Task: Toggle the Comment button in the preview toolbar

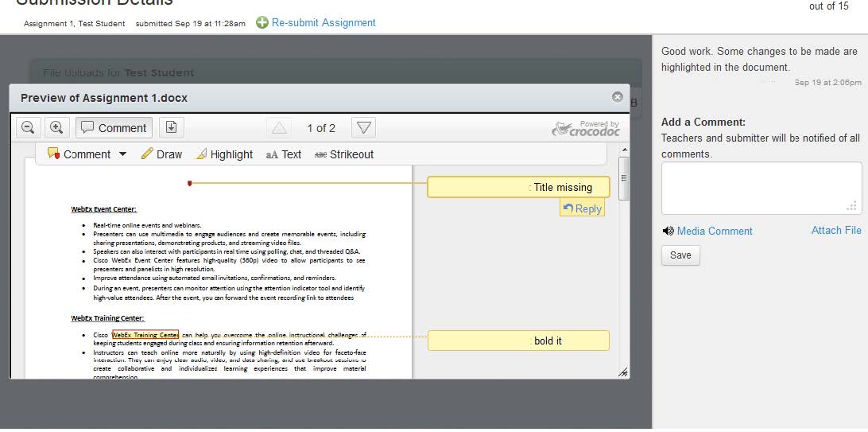Action: pyautogui.click(x=114, y=128)
